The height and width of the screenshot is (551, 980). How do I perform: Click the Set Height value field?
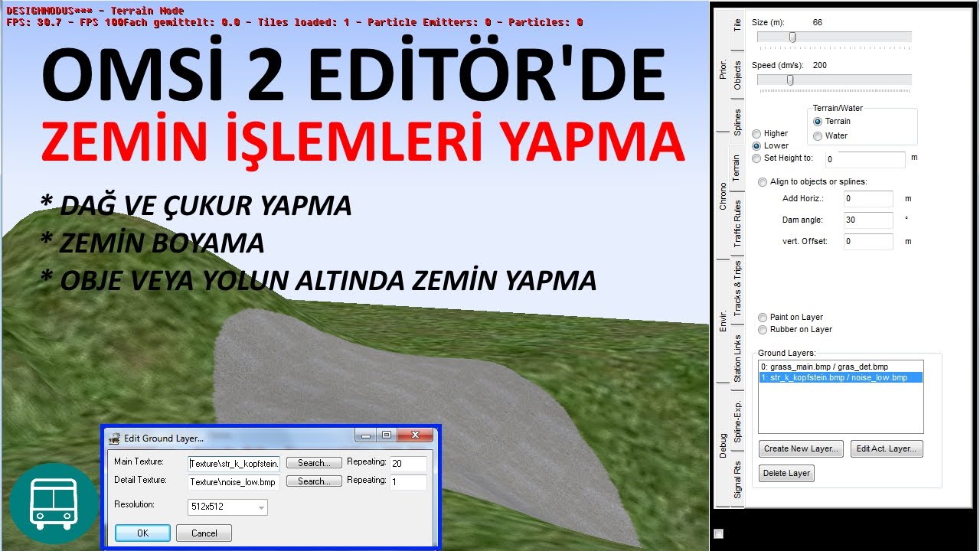(x=865, y=160)
